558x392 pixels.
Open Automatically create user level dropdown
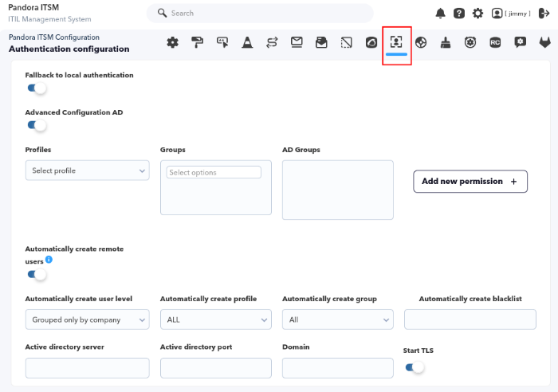[x=87, y=319]
